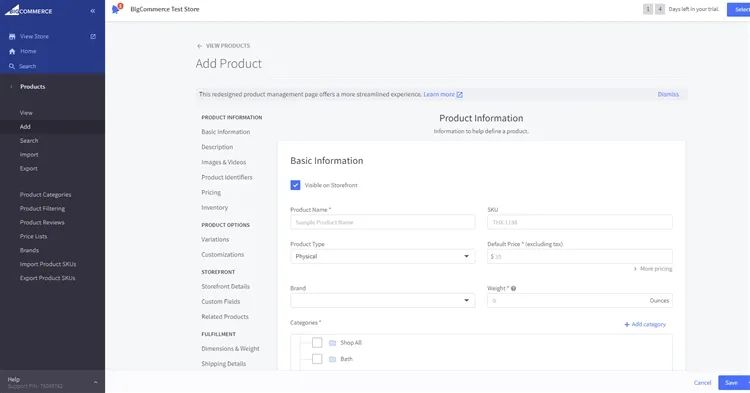Open the View Store external-link icon
This screenshot has height=393, width=750.
93,36
